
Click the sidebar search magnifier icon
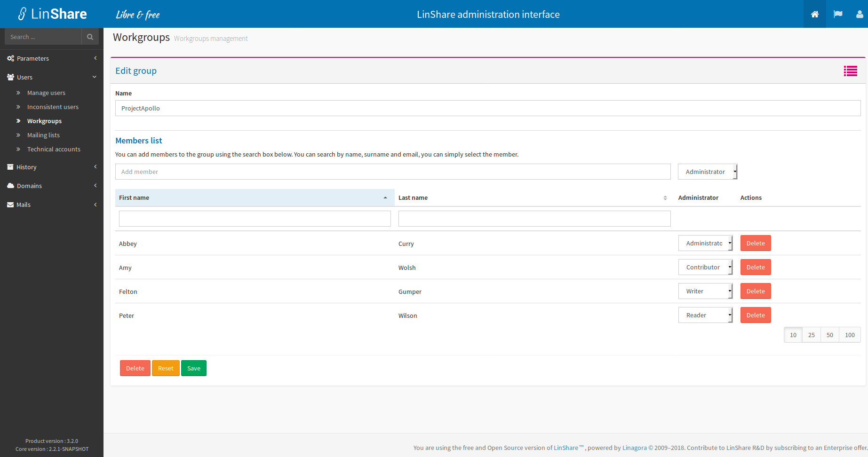pos(90,37)
